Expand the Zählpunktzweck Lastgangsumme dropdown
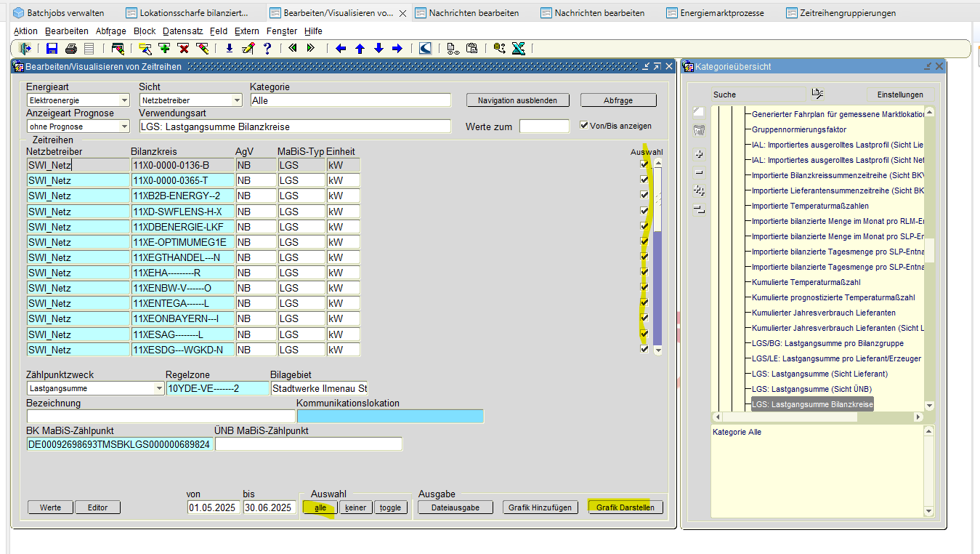 coord(159,389)
